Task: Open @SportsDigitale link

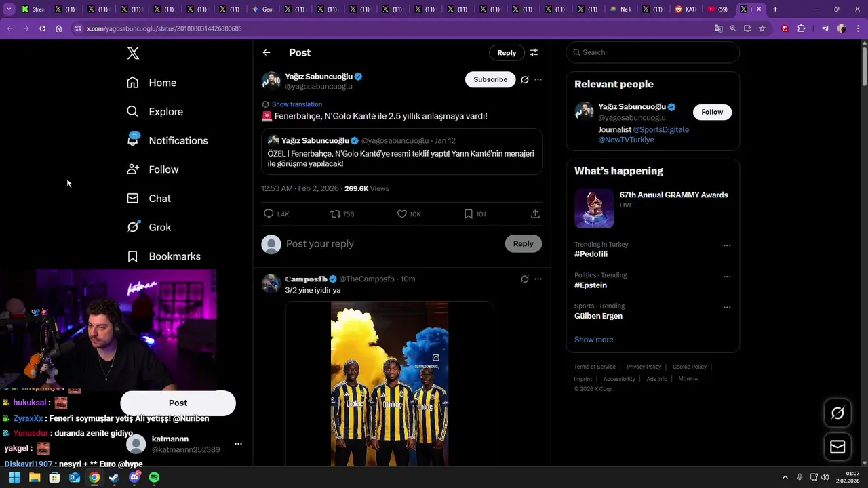Action: [660, 129]
